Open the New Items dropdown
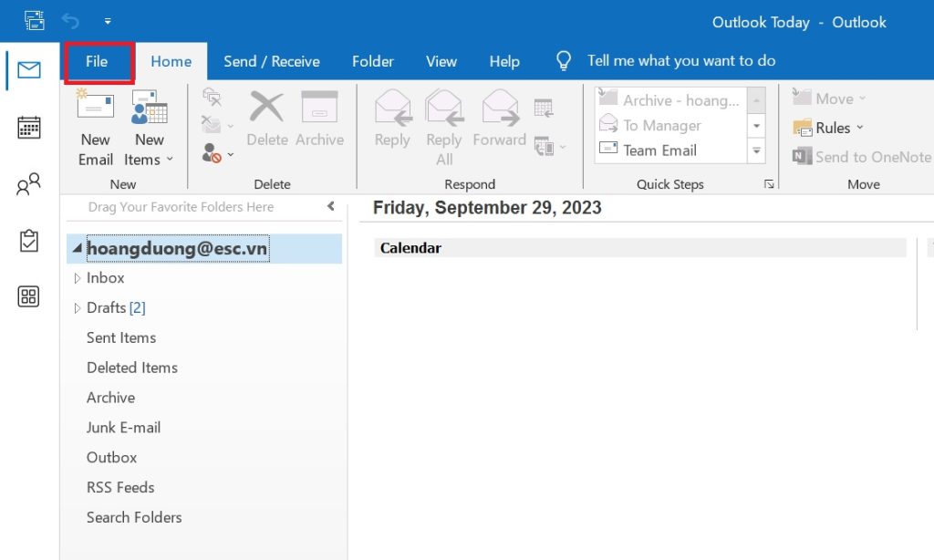Viewport: 934px width, 560px height. pyautogui.click(x=149, y=128)
